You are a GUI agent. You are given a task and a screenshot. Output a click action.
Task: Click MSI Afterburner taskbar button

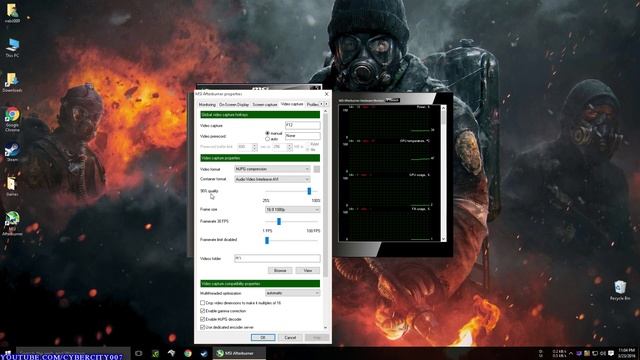240,353
